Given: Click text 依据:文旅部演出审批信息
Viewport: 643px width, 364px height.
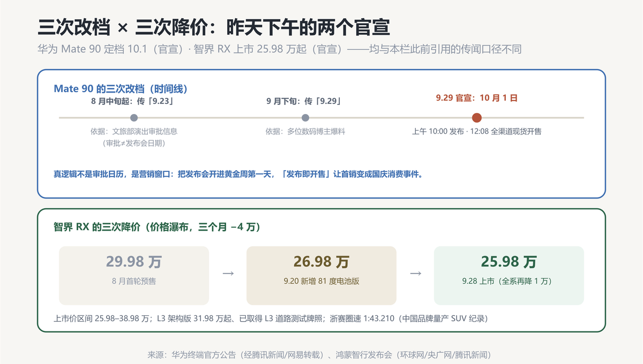Looking at the screenshot, I should point(134,131).
